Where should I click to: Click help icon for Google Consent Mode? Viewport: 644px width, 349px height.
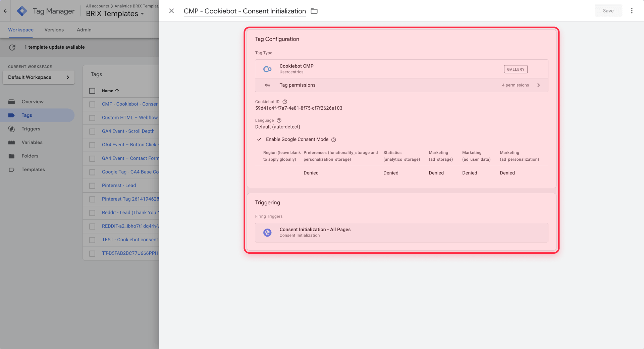pos(333,140)
